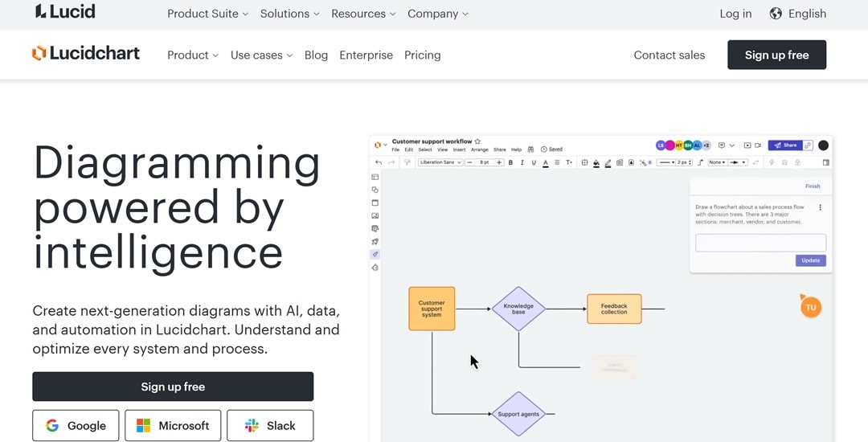Expand the Use cases dropdown
The image size is (868, 442).
point(261,55)
